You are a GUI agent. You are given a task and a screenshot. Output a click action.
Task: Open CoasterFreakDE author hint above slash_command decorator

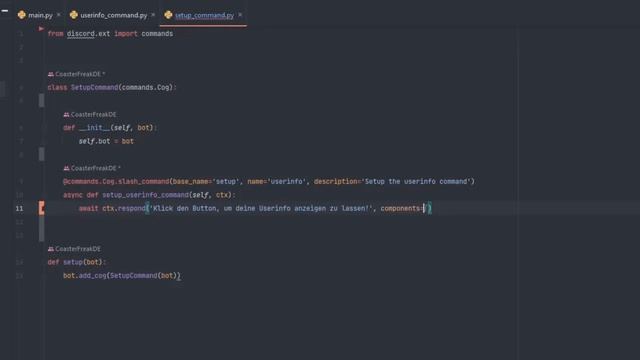tap(92, 168)
